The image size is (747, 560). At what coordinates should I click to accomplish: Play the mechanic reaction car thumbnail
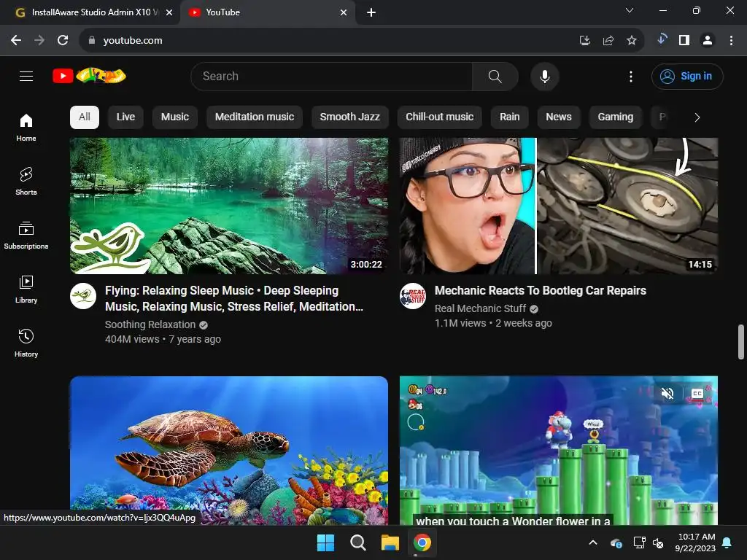point(559,206)
